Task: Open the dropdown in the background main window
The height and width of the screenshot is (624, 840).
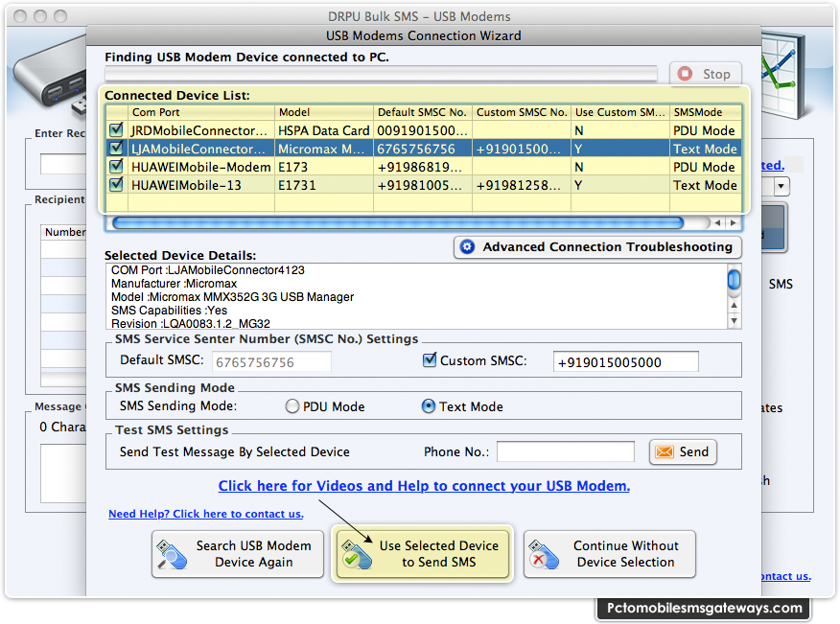Action: (782, 186)
